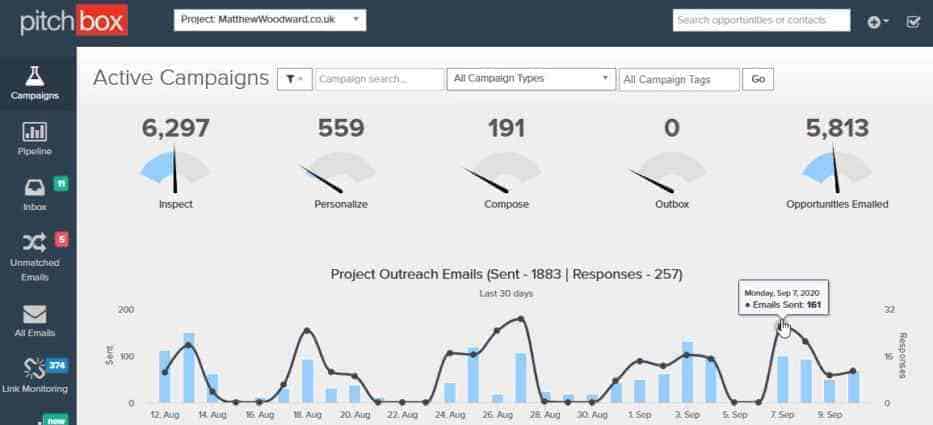Open the Project MatthewWoodward.co.uk dropdown
Screen dimensions: 933x425
[x=270, y=20]
